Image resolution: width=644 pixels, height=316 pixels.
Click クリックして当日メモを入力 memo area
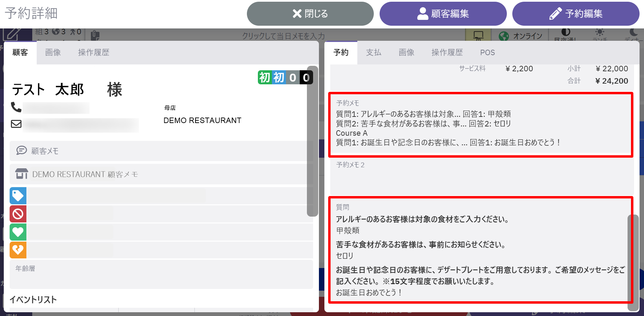283,36
